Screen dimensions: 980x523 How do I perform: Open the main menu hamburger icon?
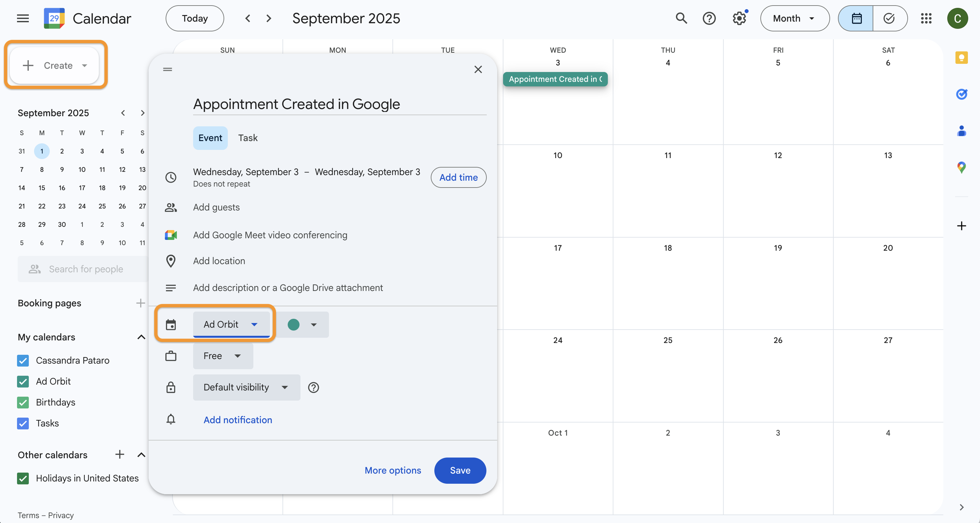pyautogui.click(x=23, y=18)
